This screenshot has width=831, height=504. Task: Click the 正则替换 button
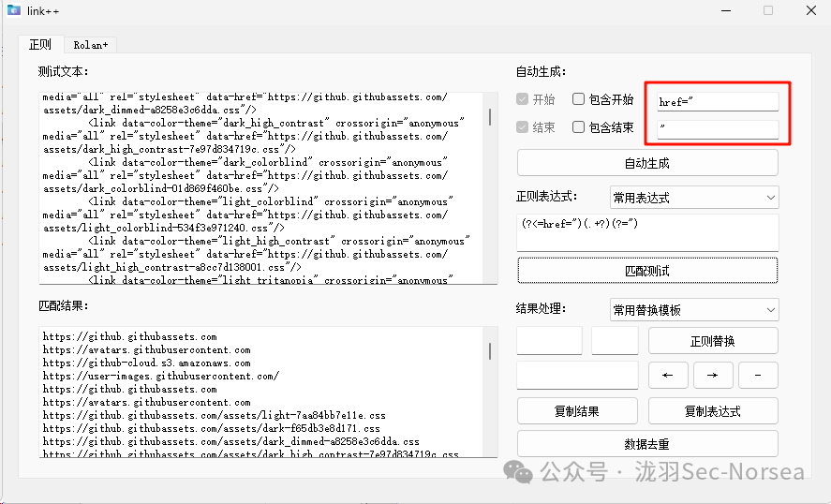pos(713,341)
